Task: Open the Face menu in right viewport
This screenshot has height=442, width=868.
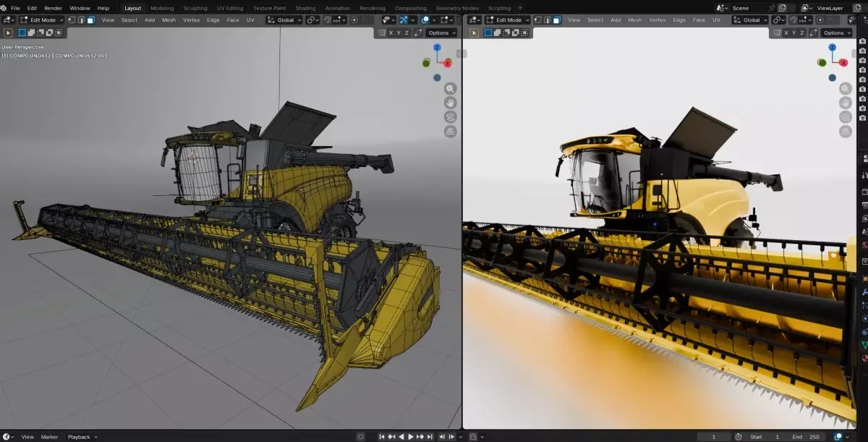Action: point(699,20)
